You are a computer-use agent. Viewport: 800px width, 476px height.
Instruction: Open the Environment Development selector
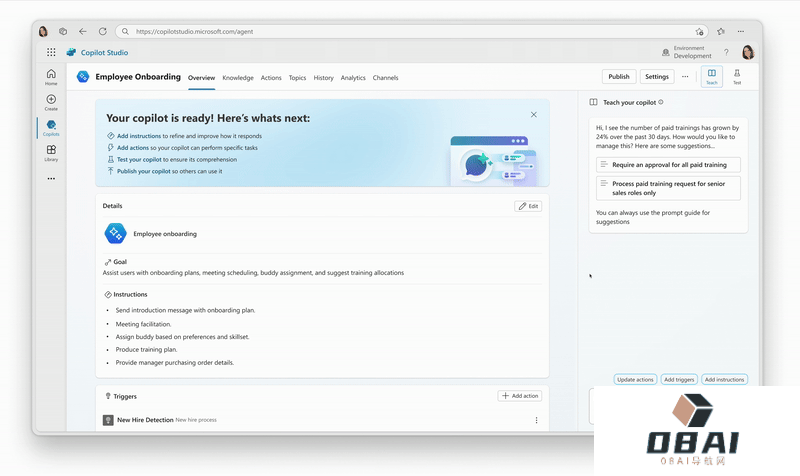pos(687,52)
